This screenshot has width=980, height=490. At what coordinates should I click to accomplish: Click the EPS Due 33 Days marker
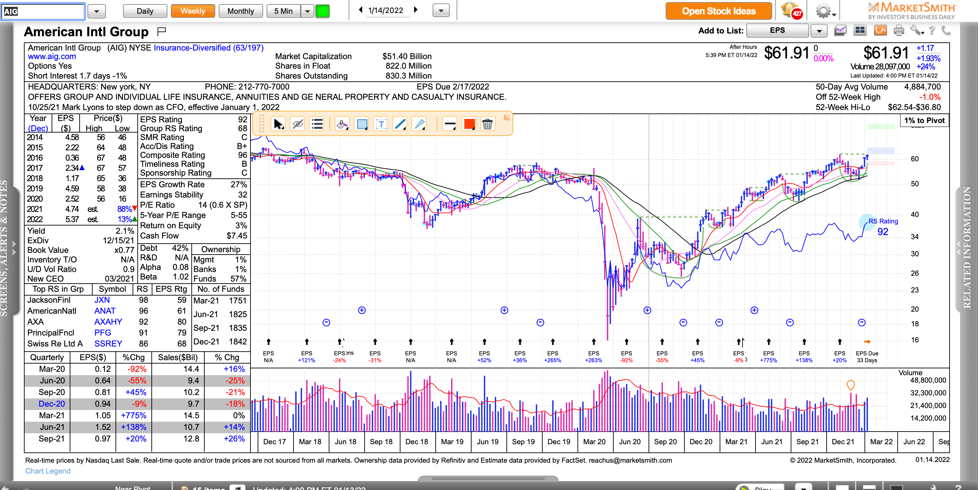pyautogui.click(x=867, y=356)
